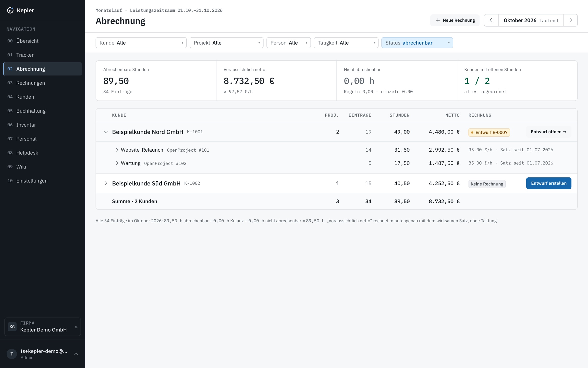Open Einstellungen in navigation
The width and height of the screenshot is (588, 368).
tap(43, 181)
